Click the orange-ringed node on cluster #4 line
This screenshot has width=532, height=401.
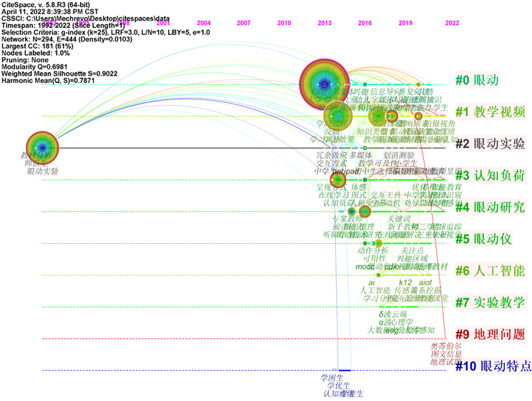pos(365,211)
